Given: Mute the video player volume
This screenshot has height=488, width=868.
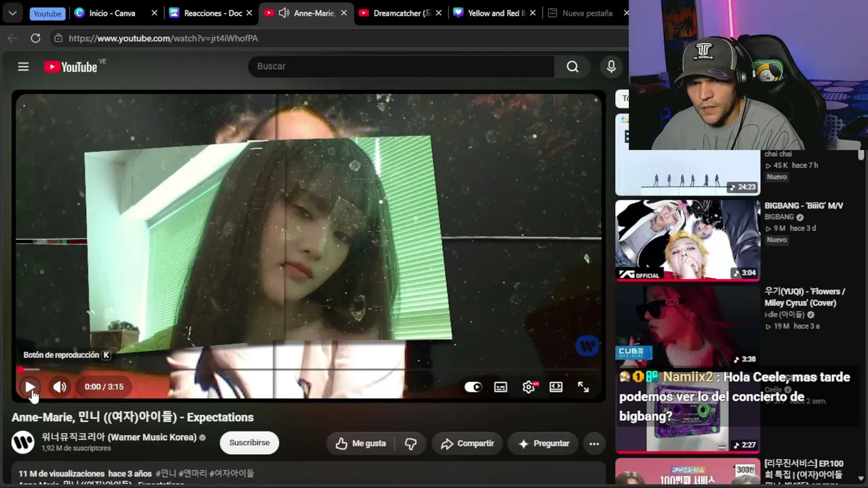Looking at the screenshot, I should point(60,387).
